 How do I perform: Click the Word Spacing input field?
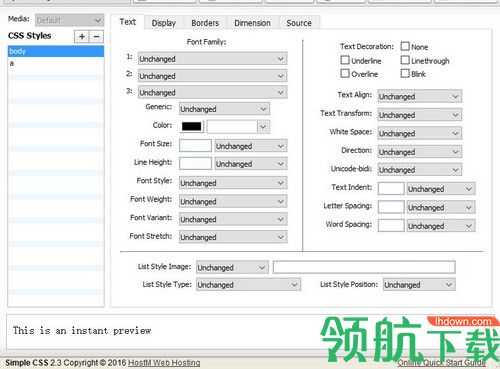[391, 226]
